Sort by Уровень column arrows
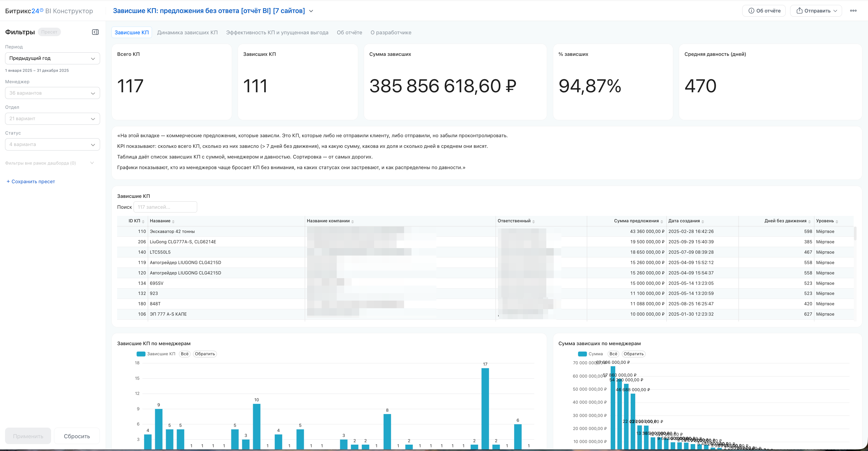The height and width of the screenshot is (451, 868). (x=837, y=221)
